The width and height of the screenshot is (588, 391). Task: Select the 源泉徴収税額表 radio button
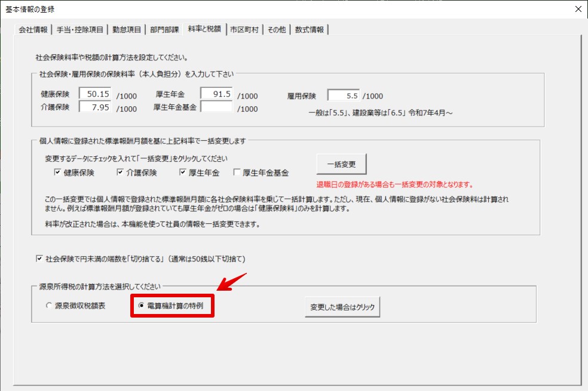(x=50, y=306)
